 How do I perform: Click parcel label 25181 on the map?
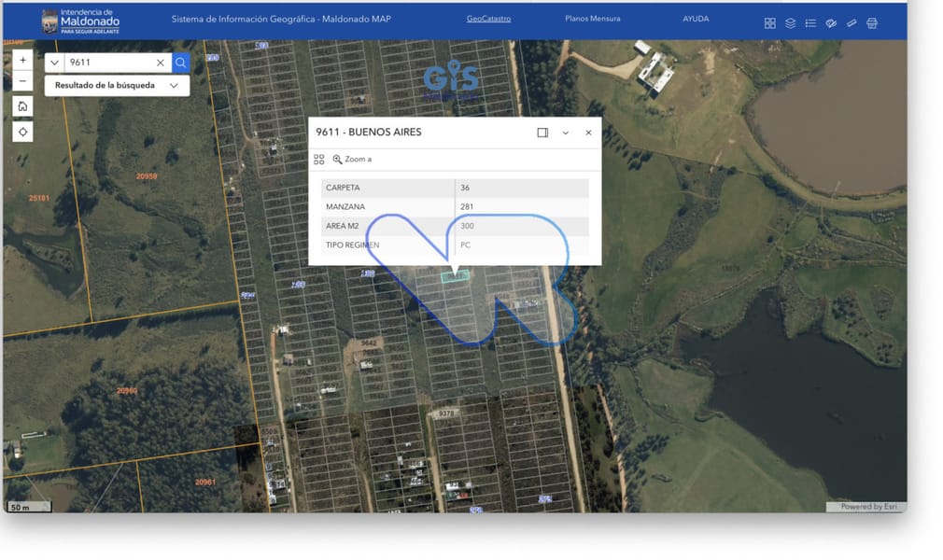[39, 198]
